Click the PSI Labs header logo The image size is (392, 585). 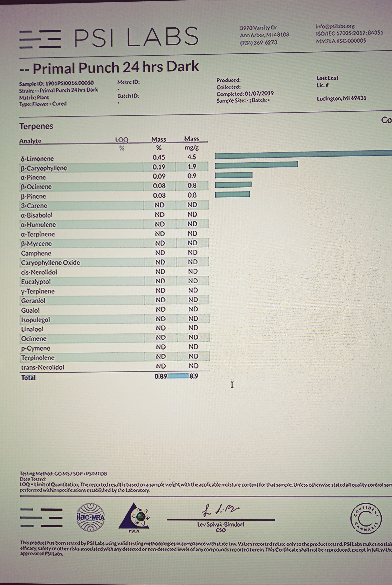pos(109,38)
